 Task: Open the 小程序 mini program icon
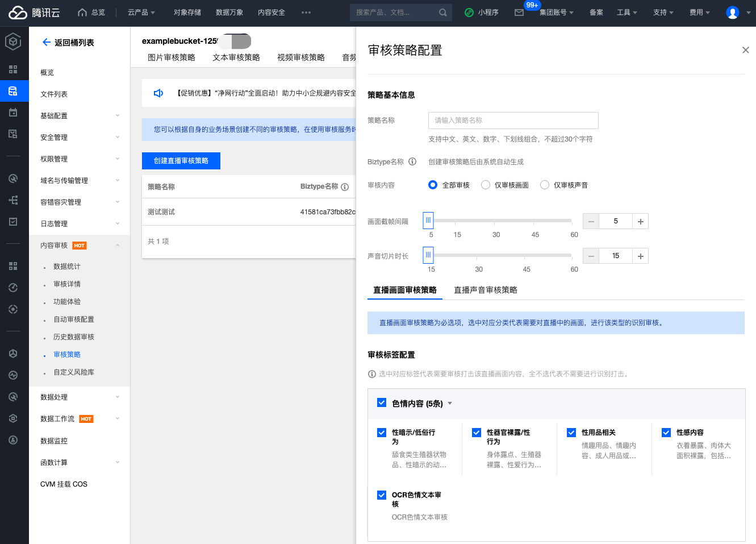coord(469,13)
